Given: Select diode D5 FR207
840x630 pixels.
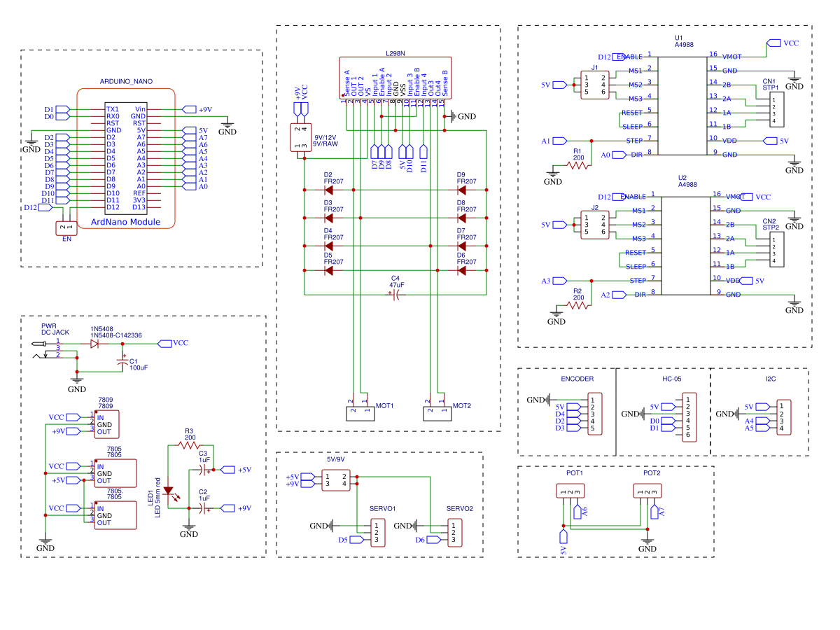Looking at the screenshot, I should tap(328, 271).
